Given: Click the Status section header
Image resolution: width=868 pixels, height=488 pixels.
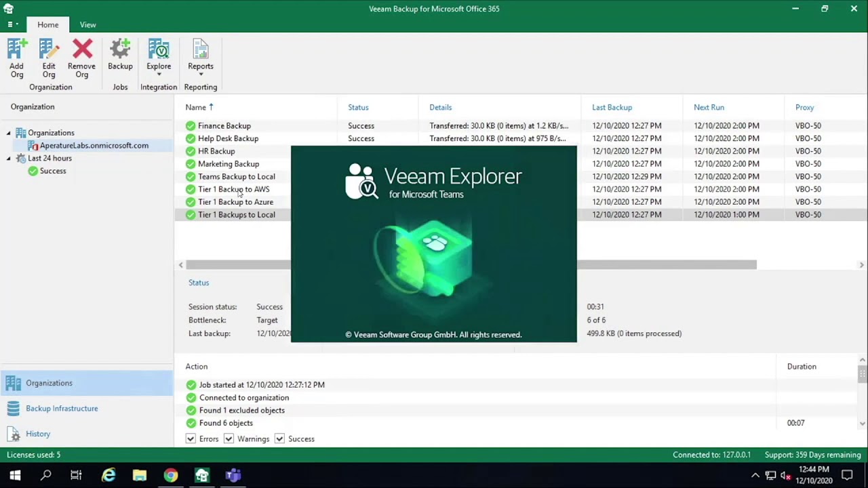Looking at the screenshot, I should (x=199, y=283).
